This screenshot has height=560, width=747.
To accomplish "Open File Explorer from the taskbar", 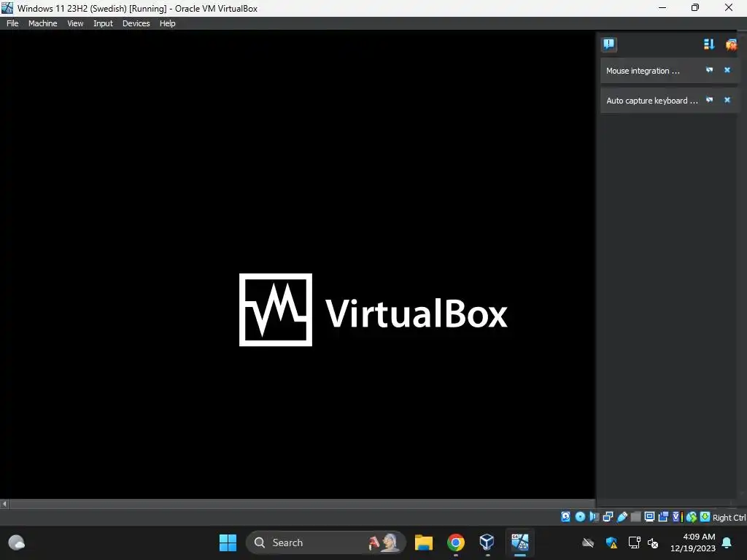I will (x=424, y=542).
